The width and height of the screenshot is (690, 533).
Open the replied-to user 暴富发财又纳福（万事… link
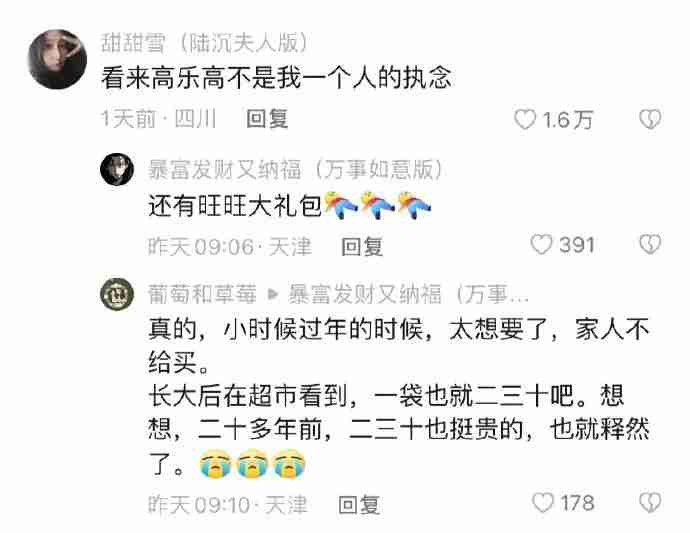coord(408,294)
